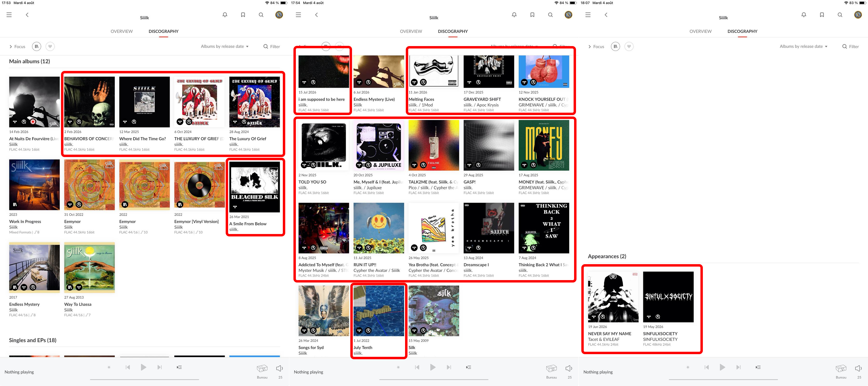The height and width of the screenshot is (386, 868).
Task: Skip to previous track in the right panel
Action: (707, 367)
